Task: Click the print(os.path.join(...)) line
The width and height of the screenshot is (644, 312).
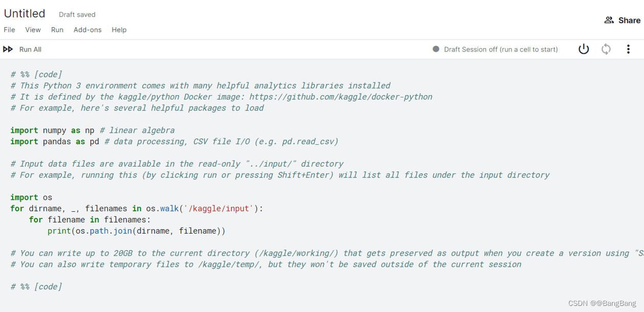Action: pos(136,231)
